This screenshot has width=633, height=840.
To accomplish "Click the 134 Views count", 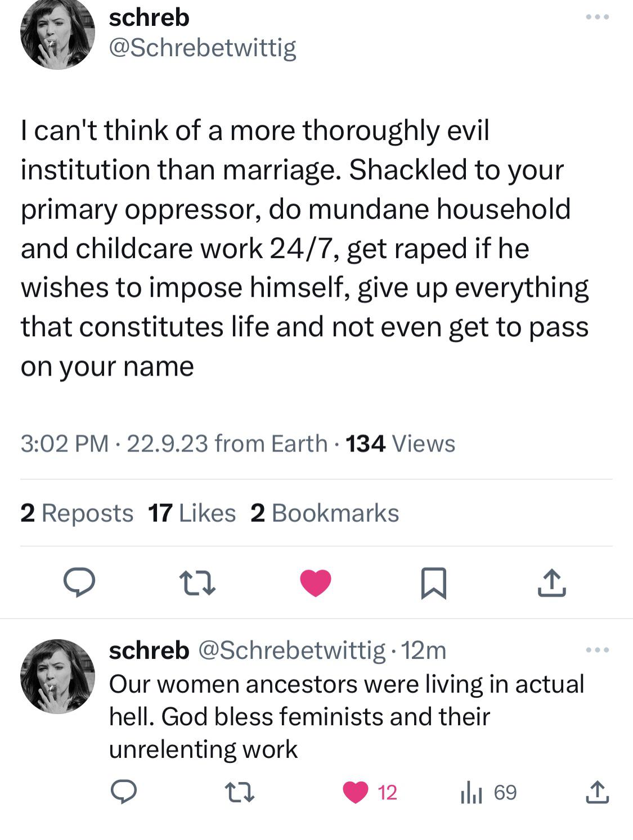I will coord(400,444).
